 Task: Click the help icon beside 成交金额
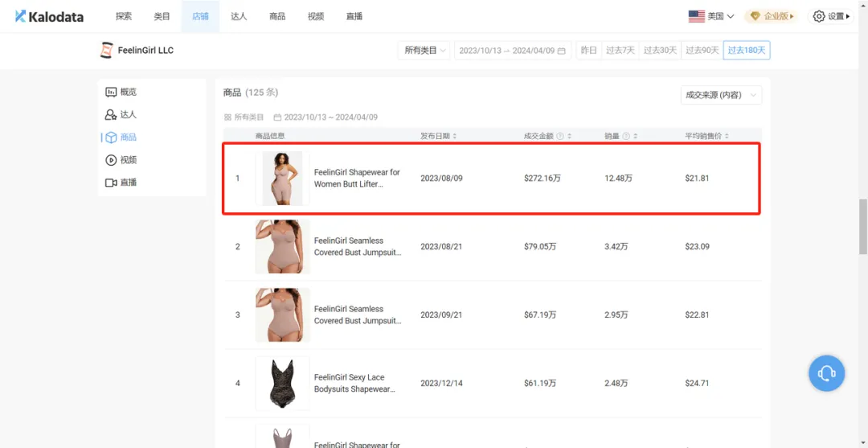click(560, 136)
